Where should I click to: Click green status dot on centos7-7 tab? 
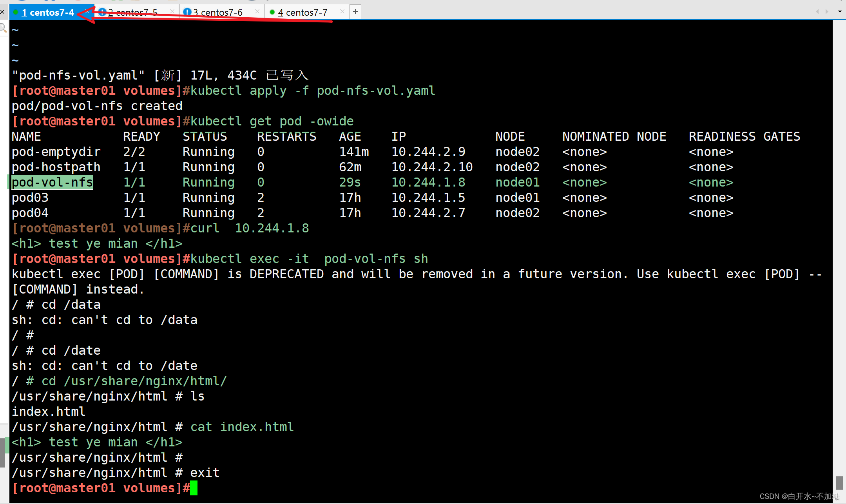[x=272, y=12]
